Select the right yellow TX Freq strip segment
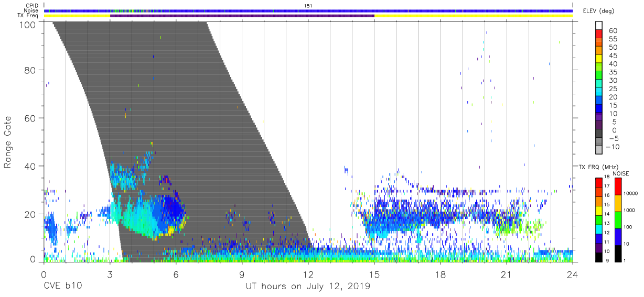 pyautogui.click(x=474, y=16)
